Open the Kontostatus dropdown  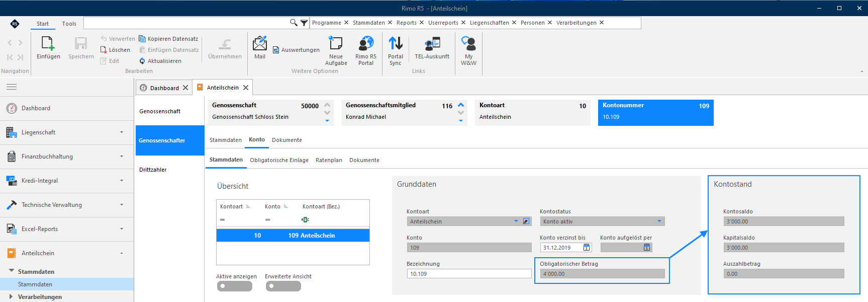click(x=659, y=221)
